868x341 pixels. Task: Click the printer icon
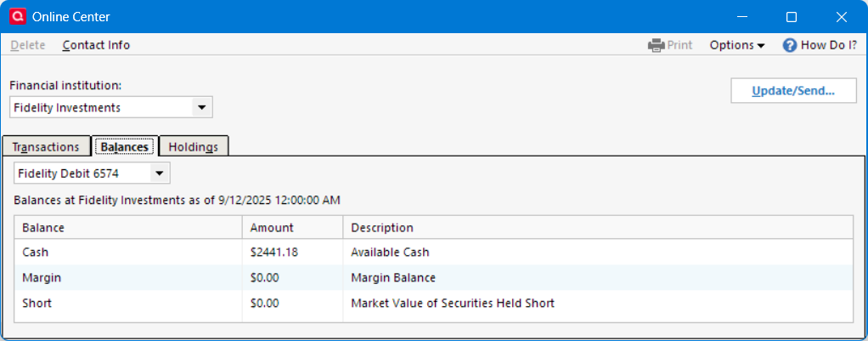click(x=656, y=45)
